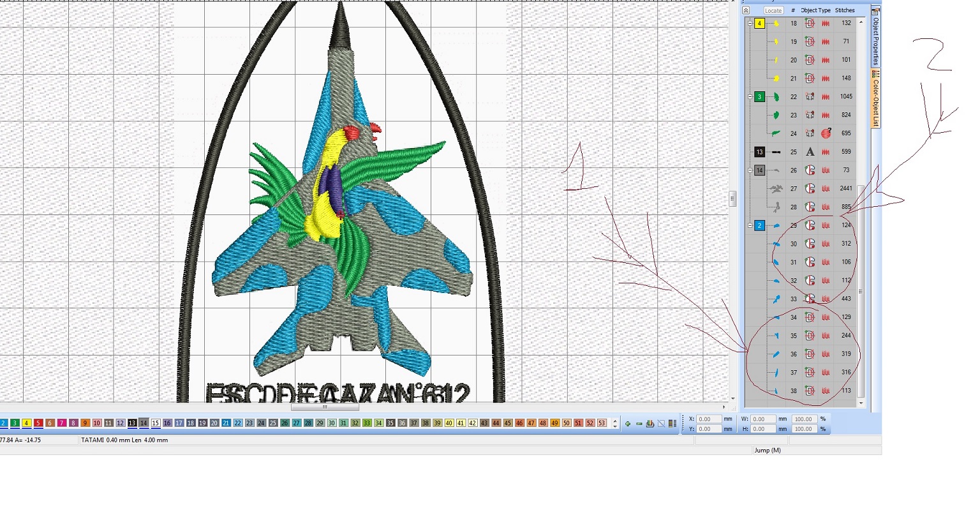Select the blue patch thumbnail of object 33
This screenshot has width=980, height=531.
(x=776, y=299)
